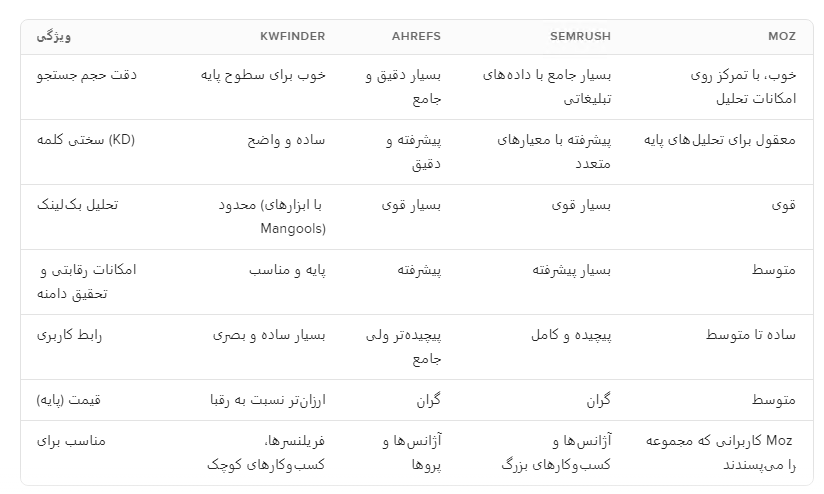
Task: Click the Mangools backlink cell under KWFinder
Action: (272, 217)
